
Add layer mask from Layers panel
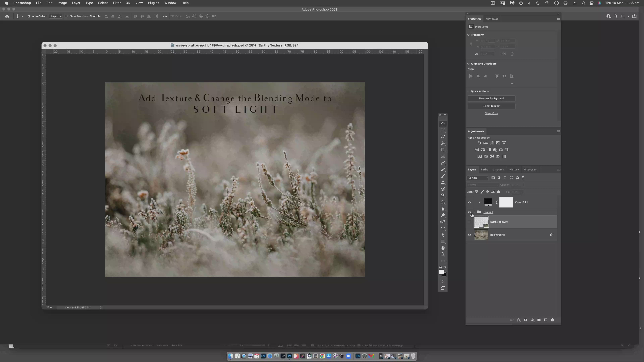[525, 320]
